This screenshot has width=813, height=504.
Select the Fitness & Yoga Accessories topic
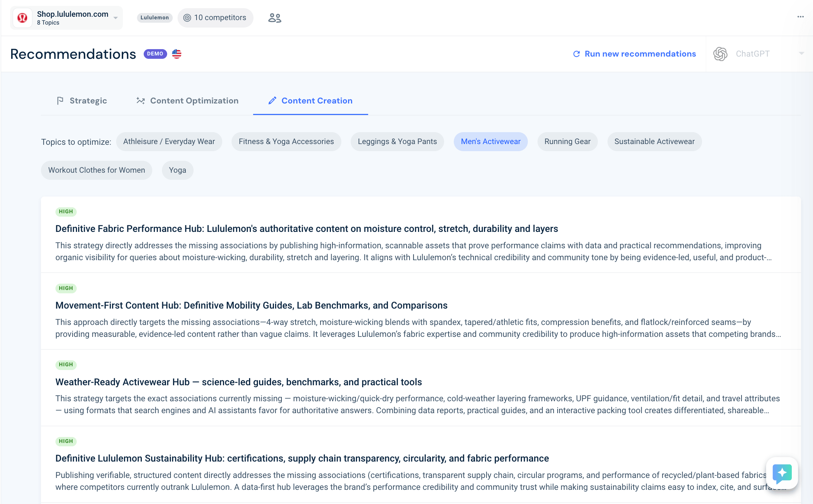pos(286,142)
